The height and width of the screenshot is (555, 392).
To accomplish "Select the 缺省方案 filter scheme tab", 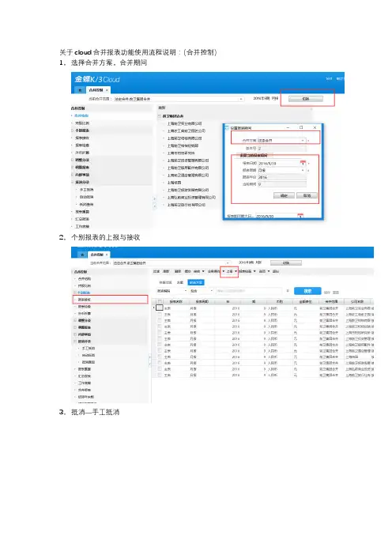I will (196, 282).
